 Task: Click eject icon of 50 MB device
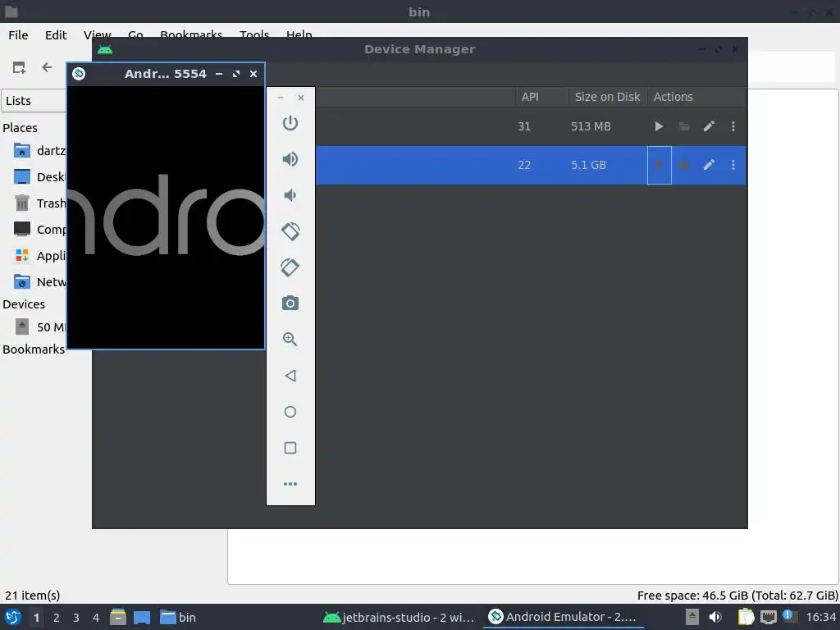[x=22, y=326]
